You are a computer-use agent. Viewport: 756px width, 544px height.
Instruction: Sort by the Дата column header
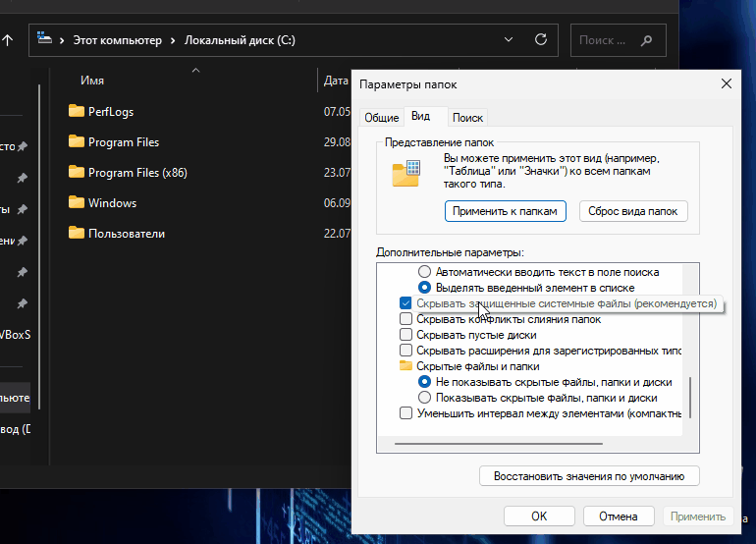coord(336,81)
